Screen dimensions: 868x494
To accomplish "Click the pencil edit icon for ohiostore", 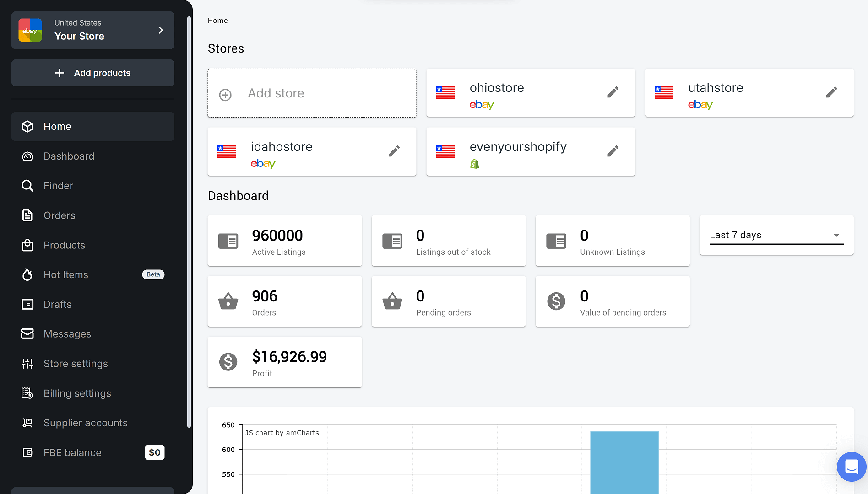I will click(x=613, y=92).
